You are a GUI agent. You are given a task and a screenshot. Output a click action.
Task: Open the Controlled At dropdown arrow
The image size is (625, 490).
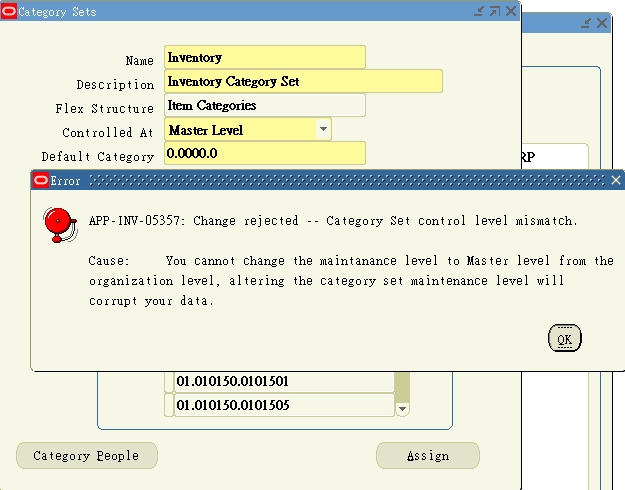point(323,129)
